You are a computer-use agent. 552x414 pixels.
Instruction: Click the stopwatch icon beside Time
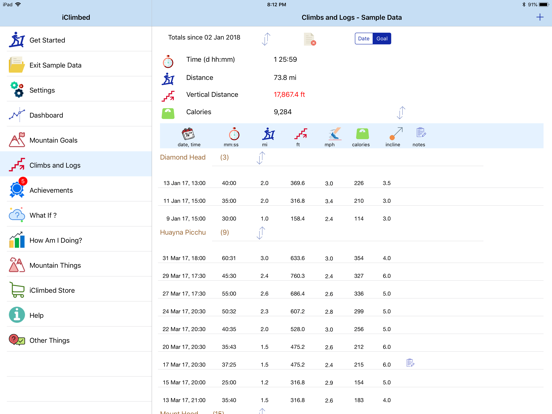[168, 61]
